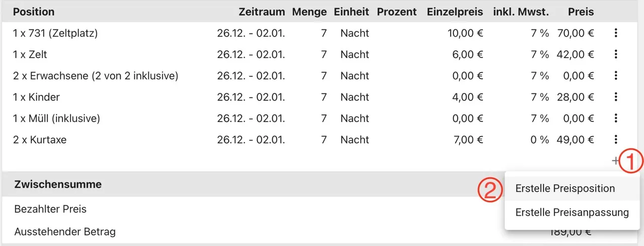Viewport: 644px width, 246px height.
Task: Click the Zeitraum column header
Action: click(x=262, y=12)
